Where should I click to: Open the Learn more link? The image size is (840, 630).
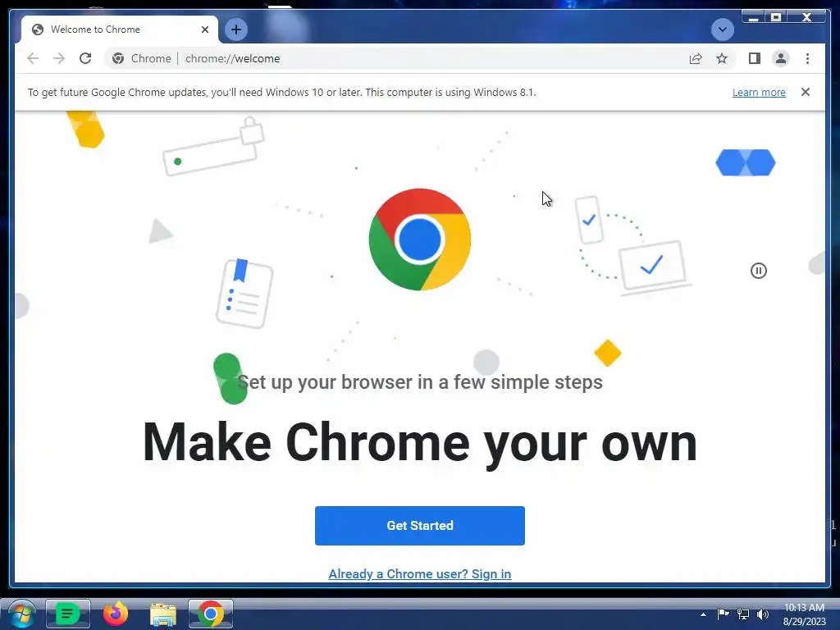pyautogui.click(x=759, y=93)
